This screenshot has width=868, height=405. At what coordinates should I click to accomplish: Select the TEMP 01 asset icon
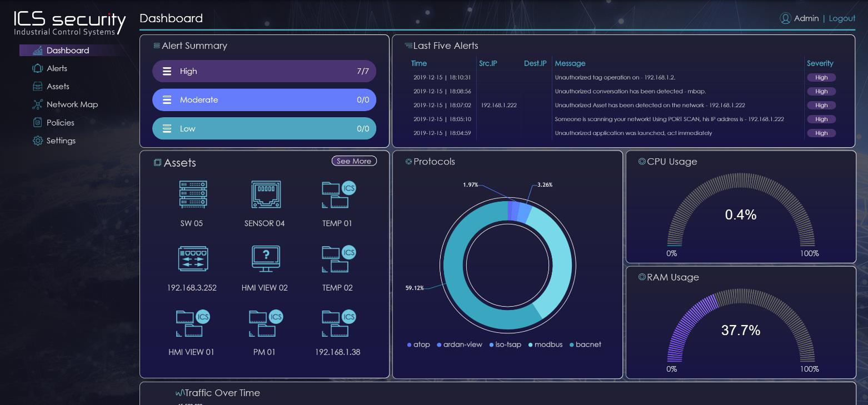(338, 194)
